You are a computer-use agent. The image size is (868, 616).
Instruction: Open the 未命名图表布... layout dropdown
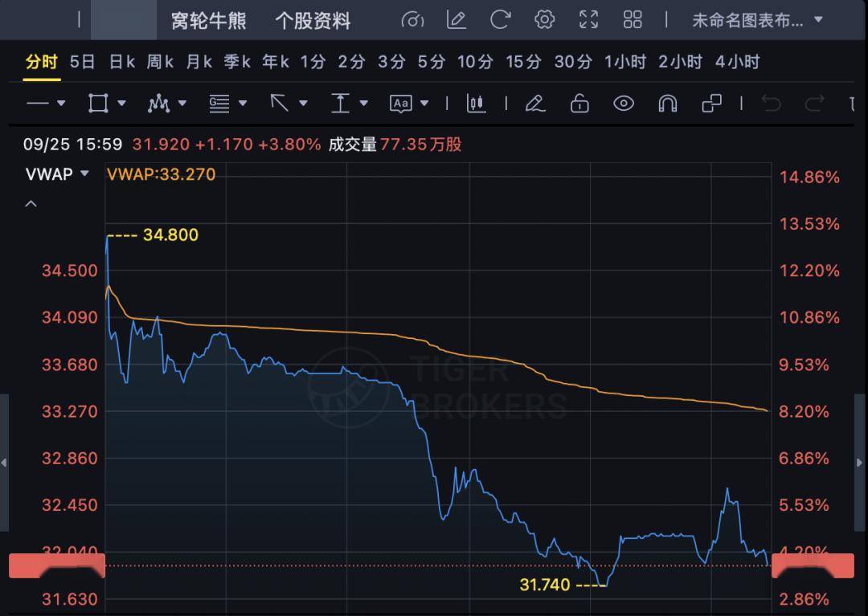pyautogui.click(x=757, y=20)
